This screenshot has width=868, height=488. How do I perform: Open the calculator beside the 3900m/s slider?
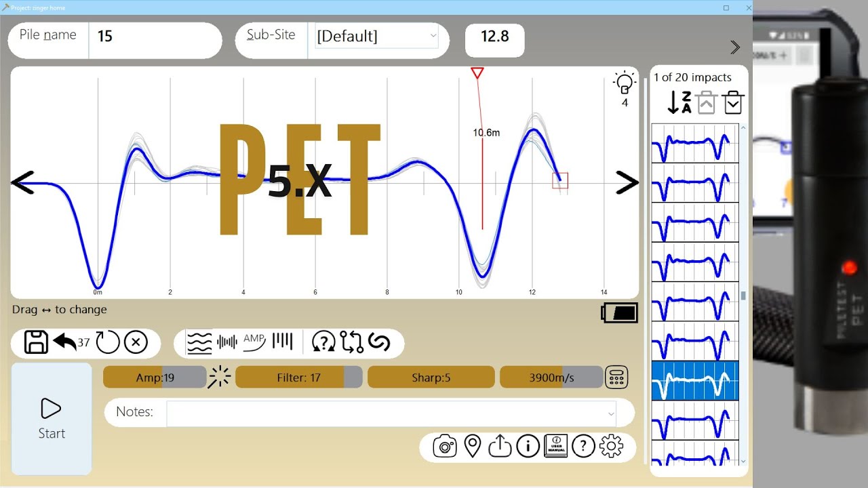pyautogui.click(x=616, y=377)
